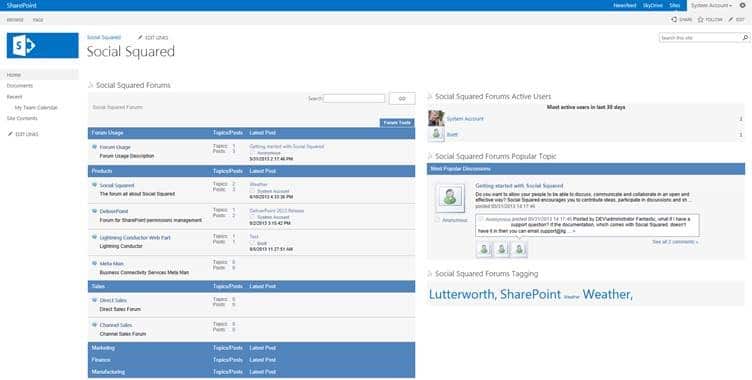Click System Account name in Active Users
752x380 pixels.
[x=465, y=119]
